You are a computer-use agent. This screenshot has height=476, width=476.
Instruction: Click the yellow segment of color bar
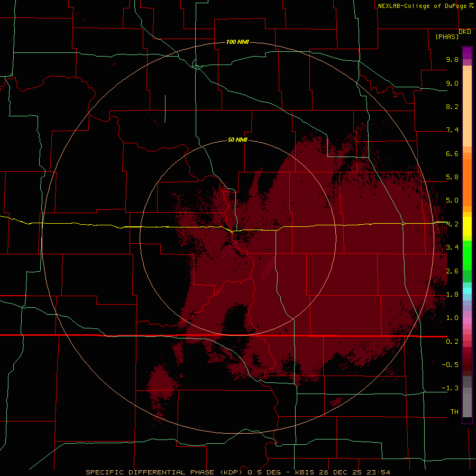467,226
